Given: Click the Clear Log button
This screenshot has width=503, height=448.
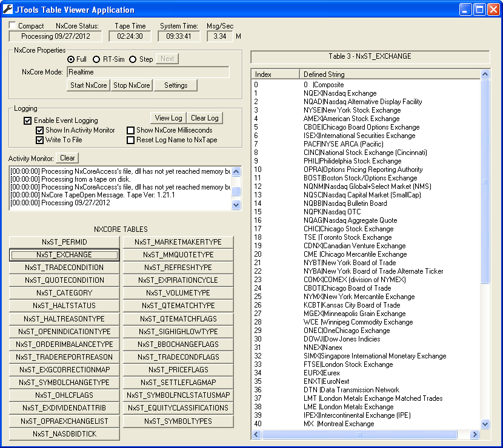Looking at the screenshot, I should point(205,118).
